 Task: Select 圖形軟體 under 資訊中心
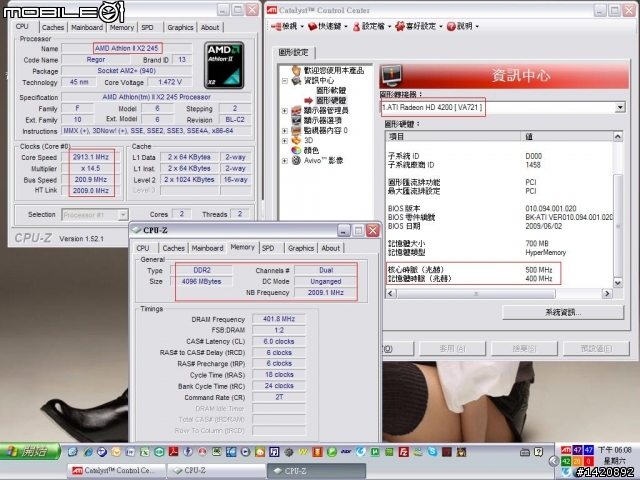331,90
